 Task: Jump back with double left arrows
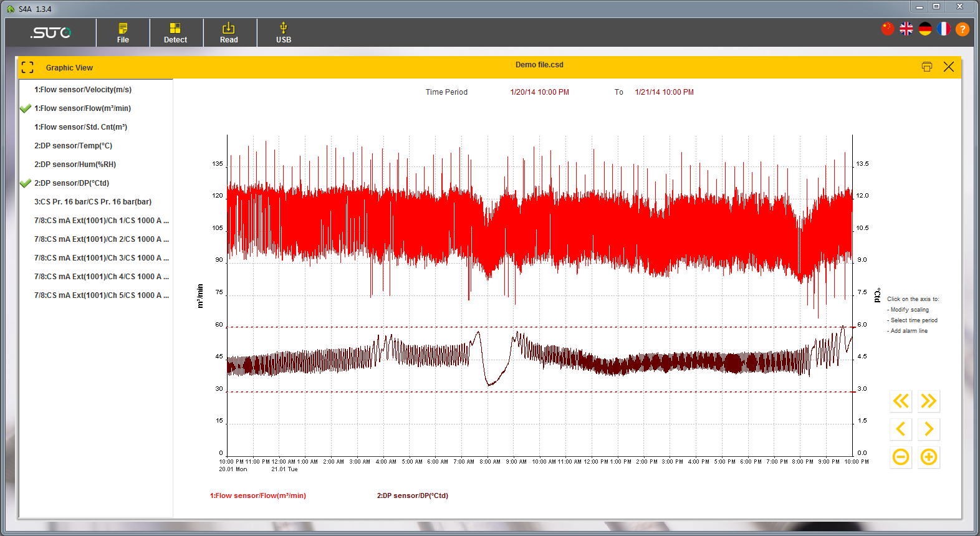point(901,401)
